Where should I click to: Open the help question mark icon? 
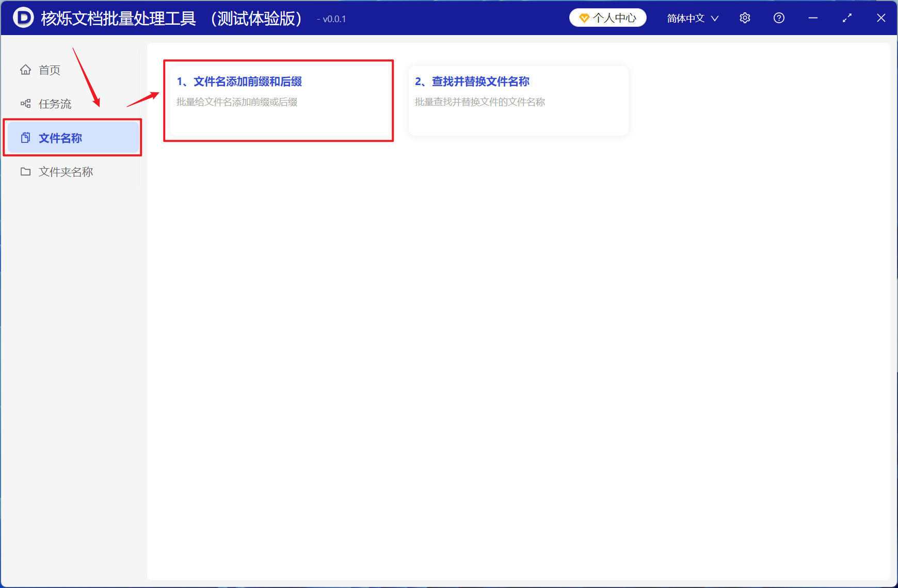tap(779, 18)
